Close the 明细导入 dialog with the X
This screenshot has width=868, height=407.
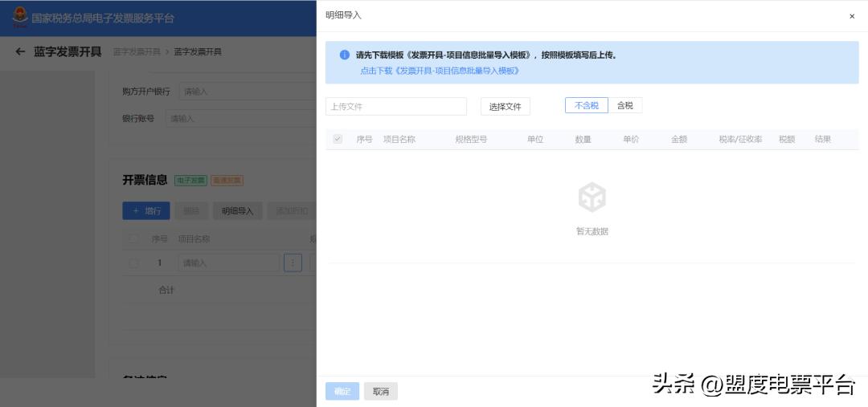tap(852, 17)
